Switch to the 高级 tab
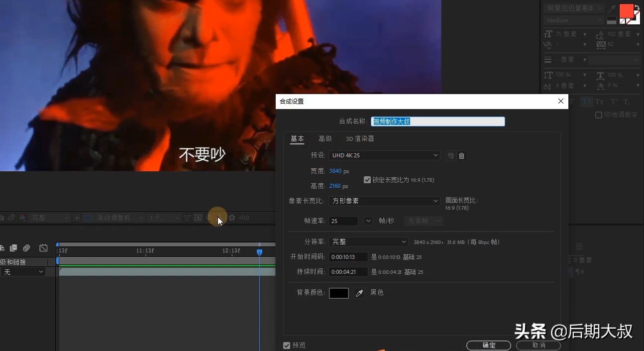The width and height of the screenshot is (644, 351). 325,138
